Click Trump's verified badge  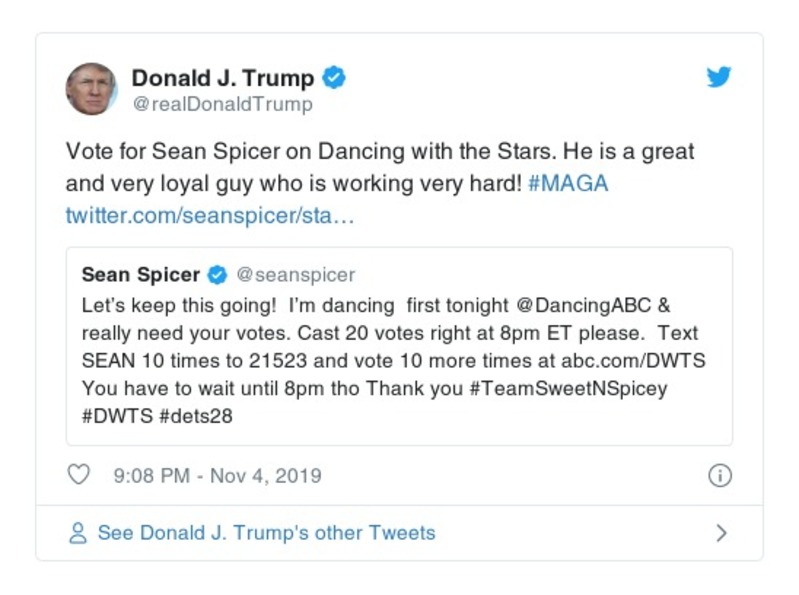point(335,78)
